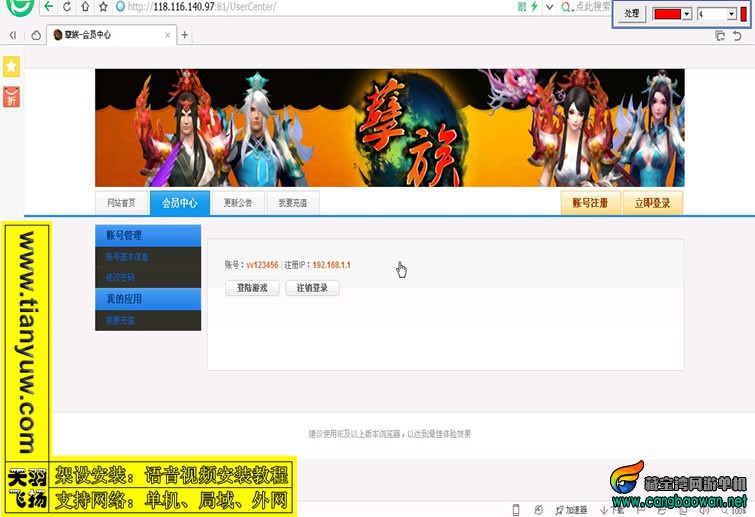Open the fourth navigation item right of 更新公告
The width and height of the screenshot is (755, 517).
pyautogui.click(x=293, y=203)
